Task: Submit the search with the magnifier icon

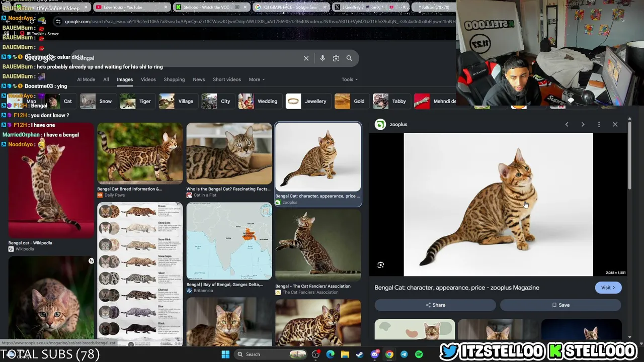Action: coord(349,58)
